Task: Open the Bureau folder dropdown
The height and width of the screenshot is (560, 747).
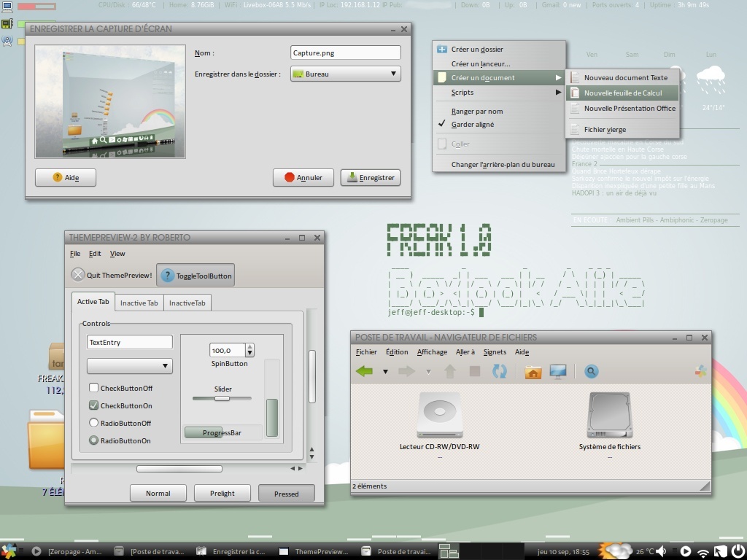Action: (345, 74)
